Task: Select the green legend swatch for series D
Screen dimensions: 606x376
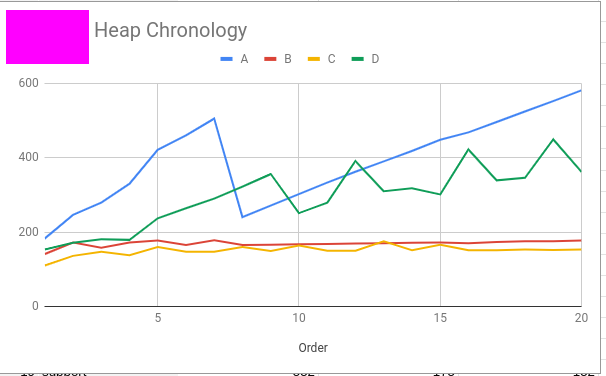Action: (357, 59)
